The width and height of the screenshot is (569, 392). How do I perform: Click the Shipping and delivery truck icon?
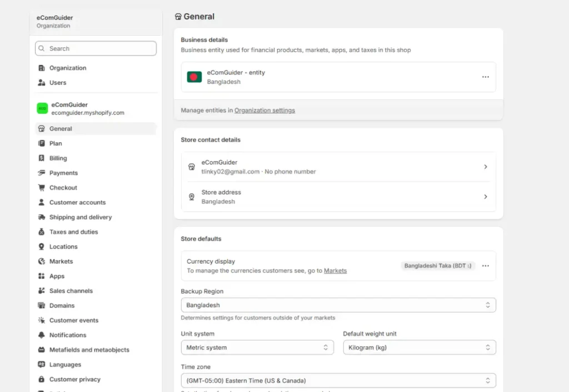tap(41, 217)
